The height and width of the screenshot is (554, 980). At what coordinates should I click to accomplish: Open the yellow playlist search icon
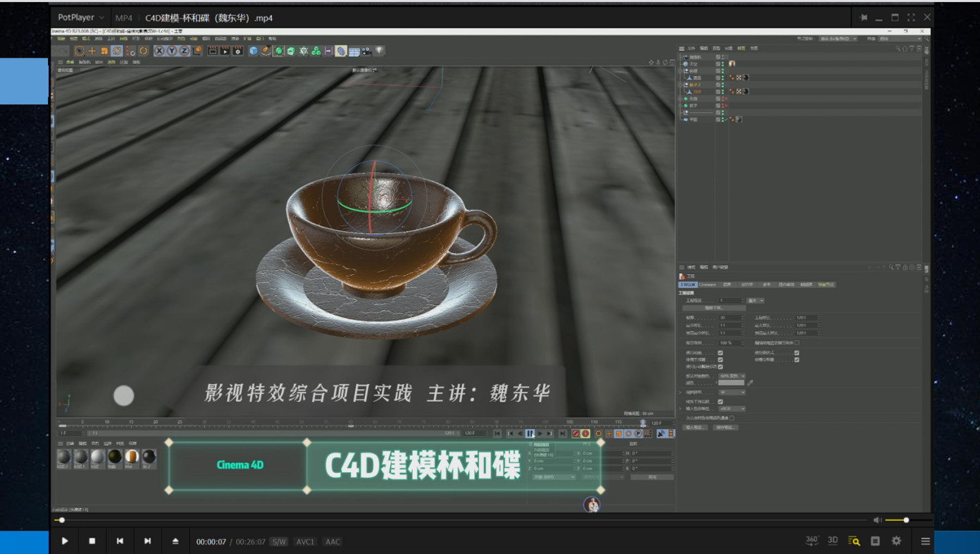(854, 541)
